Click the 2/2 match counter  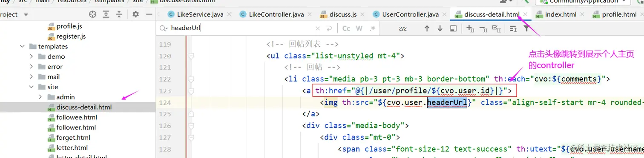coord(403,29)
